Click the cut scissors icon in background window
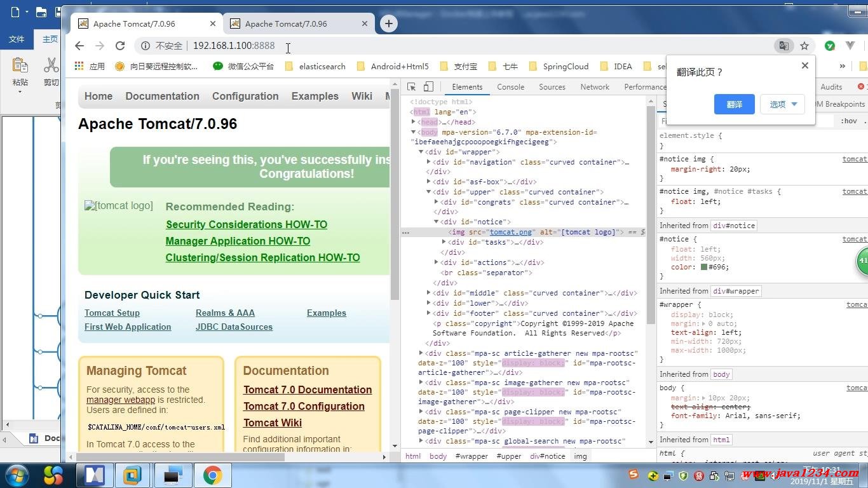Image resolution: width=868 pixels, height=488 pixels. [51, 65]
